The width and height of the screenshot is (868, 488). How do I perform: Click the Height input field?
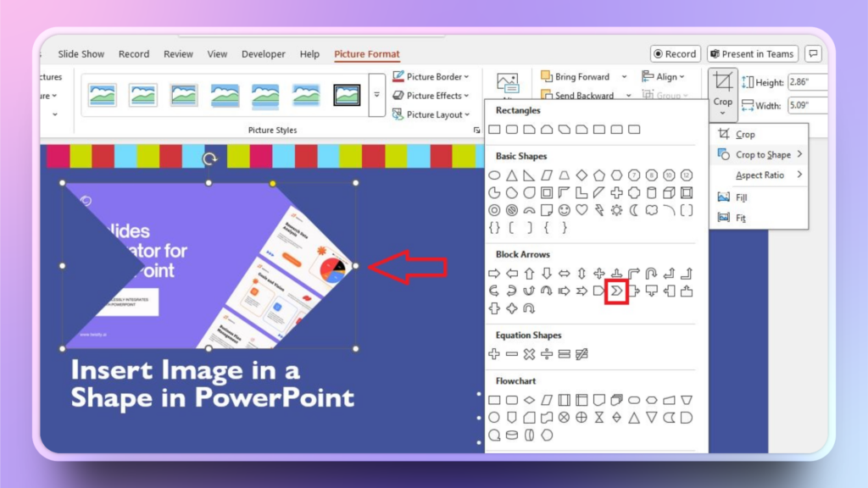806,82
